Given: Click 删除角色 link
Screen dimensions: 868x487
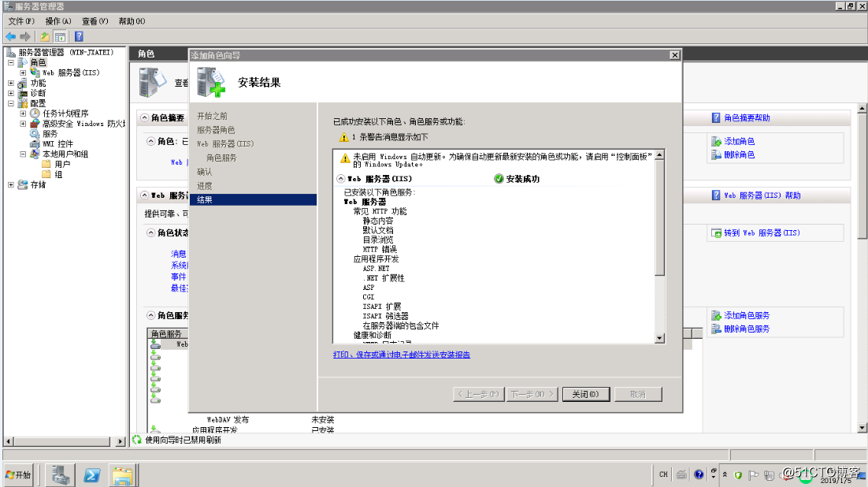Looking at the screenshot, I should pyautogui.click(x=739, y=154).
